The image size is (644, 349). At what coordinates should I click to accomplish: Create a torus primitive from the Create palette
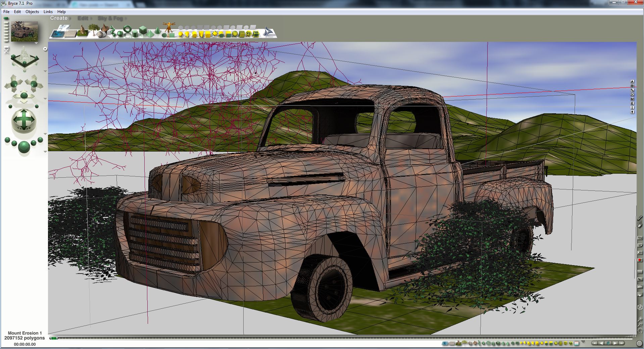(x=128, y=28)
